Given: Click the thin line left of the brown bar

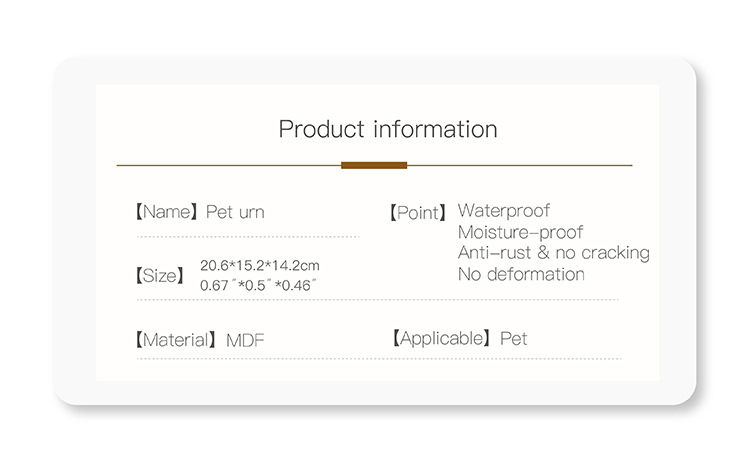Looking at the screenshot, I should [228, 165].
